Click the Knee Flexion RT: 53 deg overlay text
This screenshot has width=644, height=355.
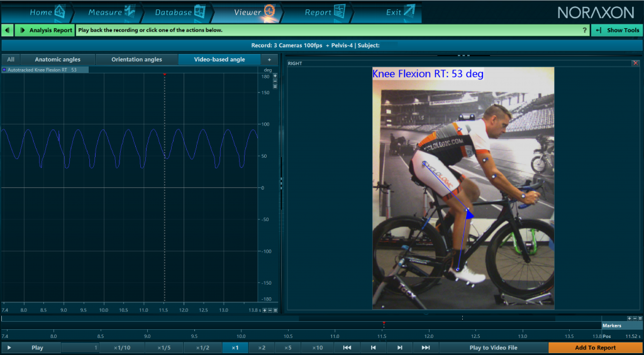pos(428,74)
